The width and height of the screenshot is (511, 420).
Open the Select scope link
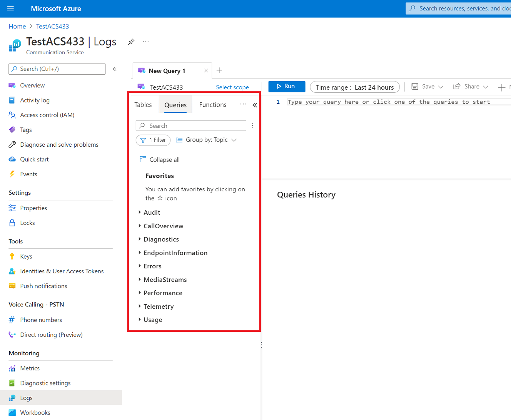(232, 87)
